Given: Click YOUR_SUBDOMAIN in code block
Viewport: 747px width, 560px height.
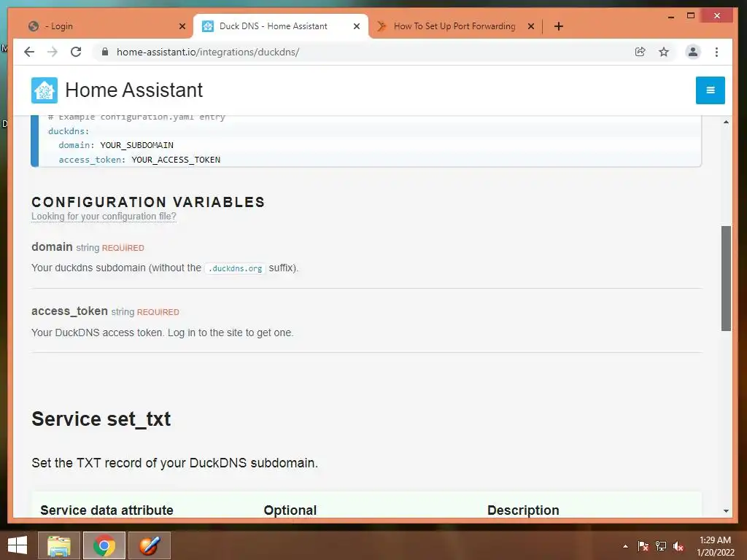Looking at the screenshot, I should [x=136, y=145].
